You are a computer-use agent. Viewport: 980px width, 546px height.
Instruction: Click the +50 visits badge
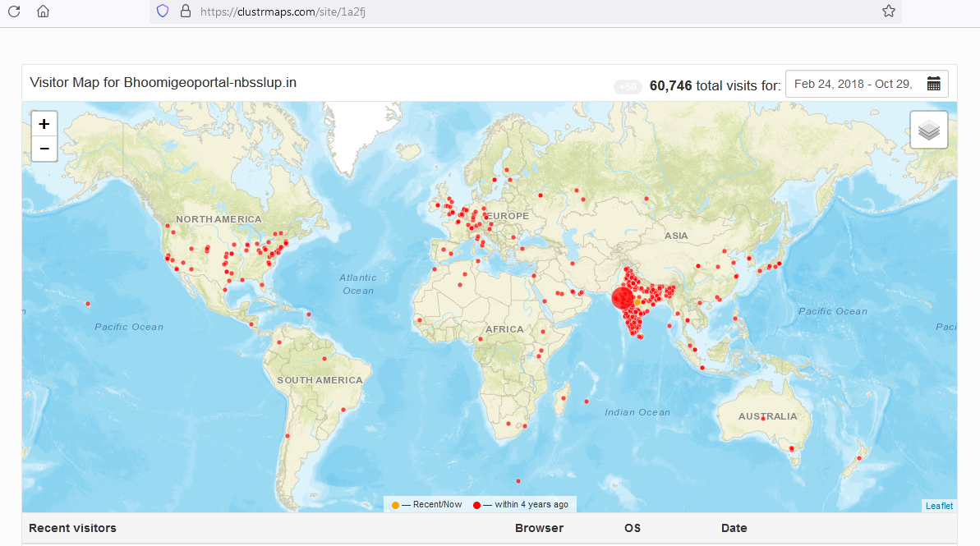[x=628, y=86]
